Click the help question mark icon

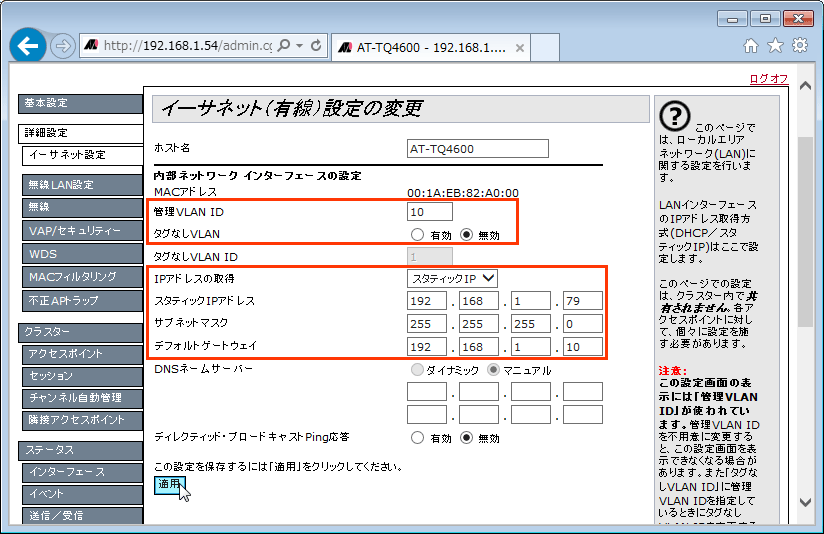click(675, 116)
